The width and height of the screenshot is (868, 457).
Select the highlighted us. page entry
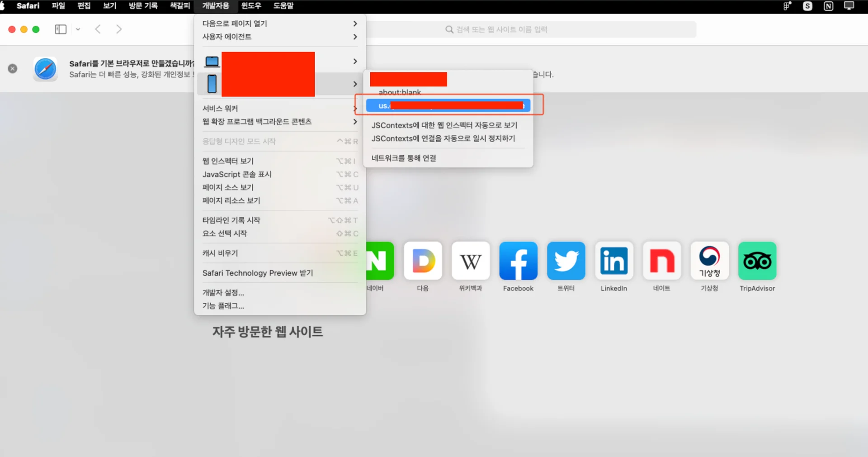(x=448, y=105)
